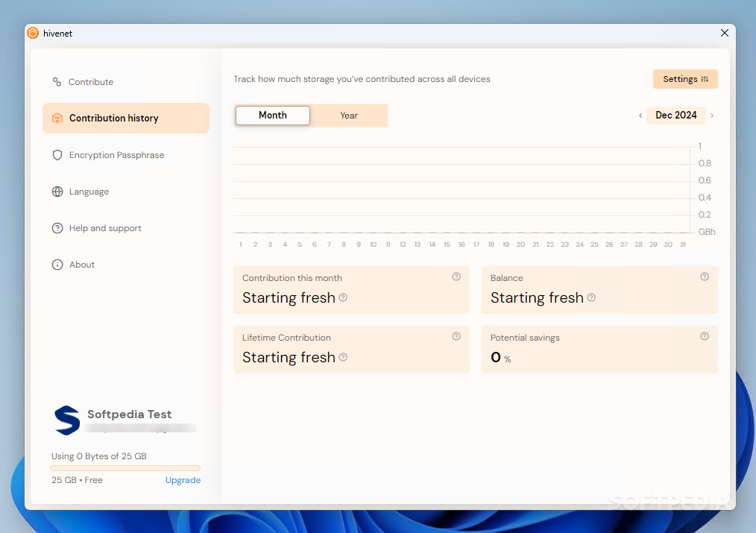Click the Upgrade link
The height and width of the screenshot is (533, 756).
[x=183, y=480]
